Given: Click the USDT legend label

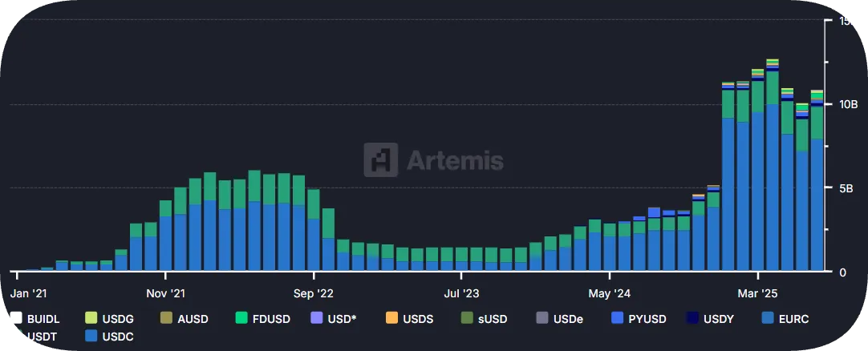Looking at the screenshot, I should click(43, 336).
